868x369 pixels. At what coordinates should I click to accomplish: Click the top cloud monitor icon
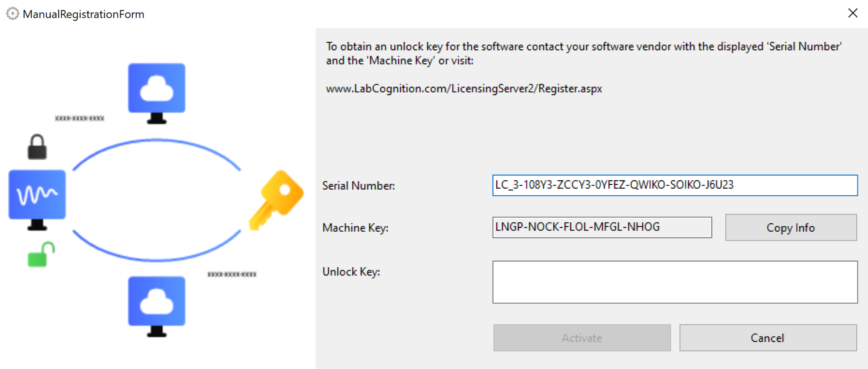click(x=157, y=92)
